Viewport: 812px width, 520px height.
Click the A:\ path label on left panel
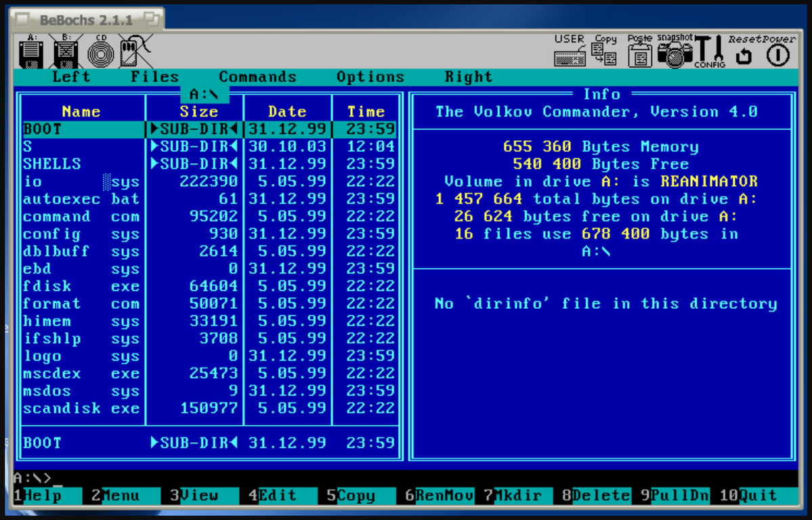click(204, 95)
